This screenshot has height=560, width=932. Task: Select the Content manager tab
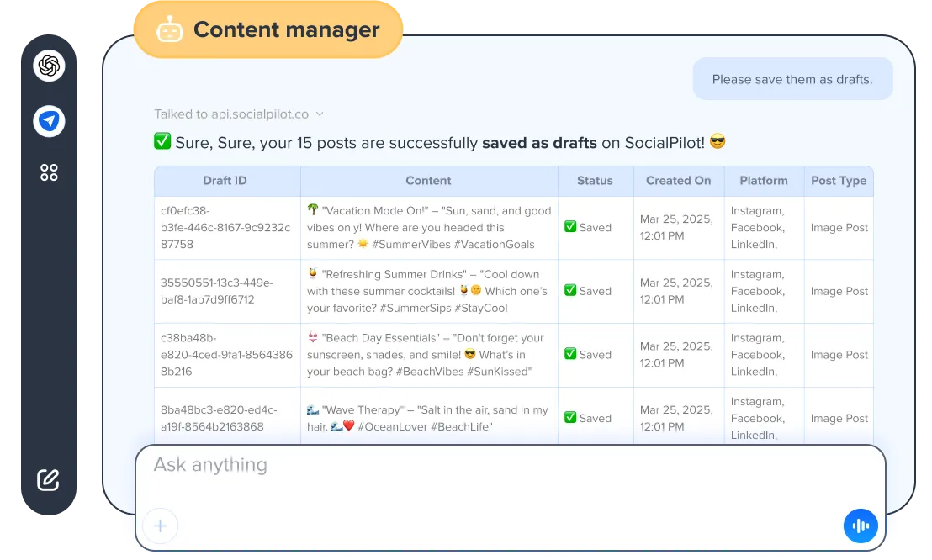(x=268, y=29)
